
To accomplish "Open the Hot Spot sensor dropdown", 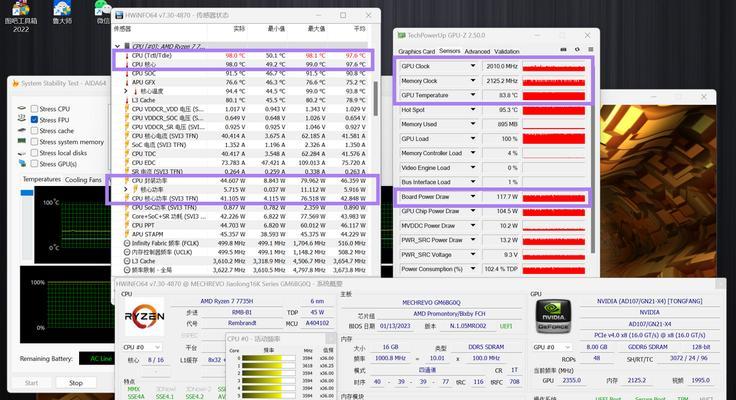I will [473, 110].
